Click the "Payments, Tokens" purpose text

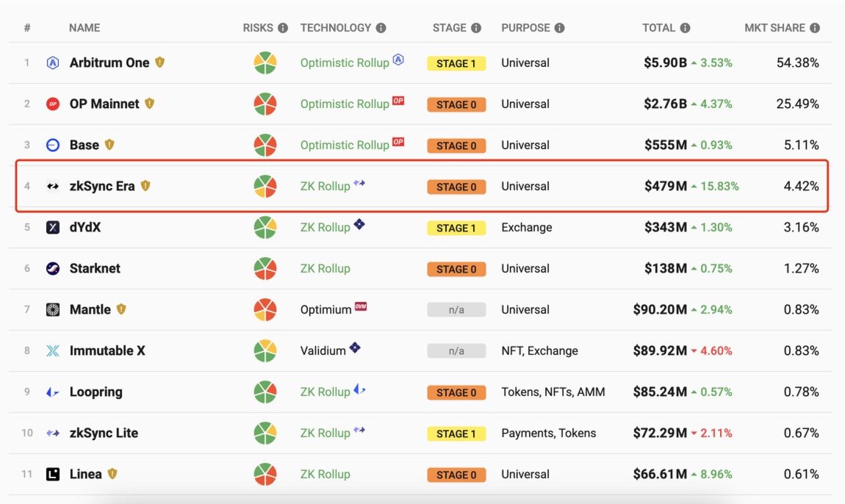(x=549, y=433)
